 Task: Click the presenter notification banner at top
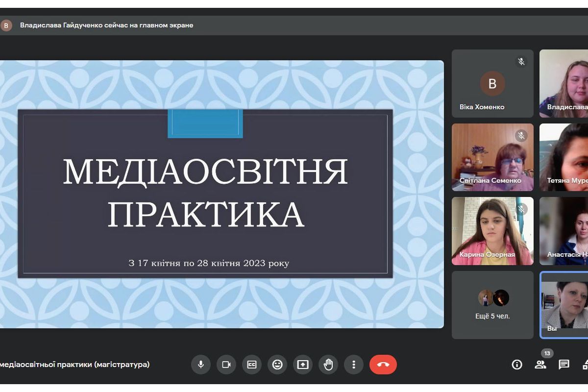pos(106,25)
